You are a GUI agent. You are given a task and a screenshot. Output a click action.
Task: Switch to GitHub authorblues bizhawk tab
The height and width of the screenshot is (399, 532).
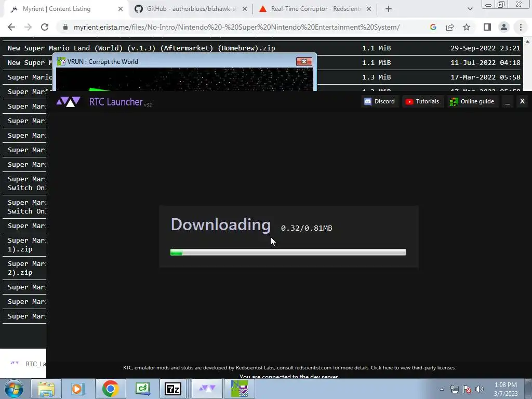point(191,9)
